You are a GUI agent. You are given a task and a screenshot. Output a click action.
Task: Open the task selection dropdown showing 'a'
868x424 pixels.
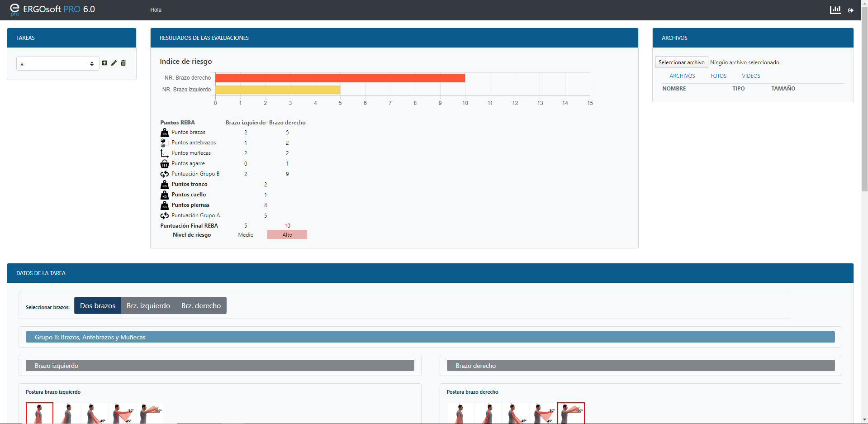click(x=58, y=64)
